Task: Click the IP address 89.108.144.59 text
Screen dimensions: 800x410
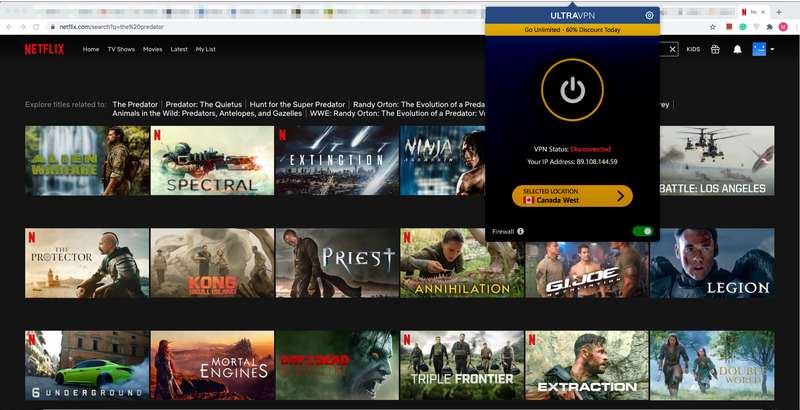Action: pos(597,162)
